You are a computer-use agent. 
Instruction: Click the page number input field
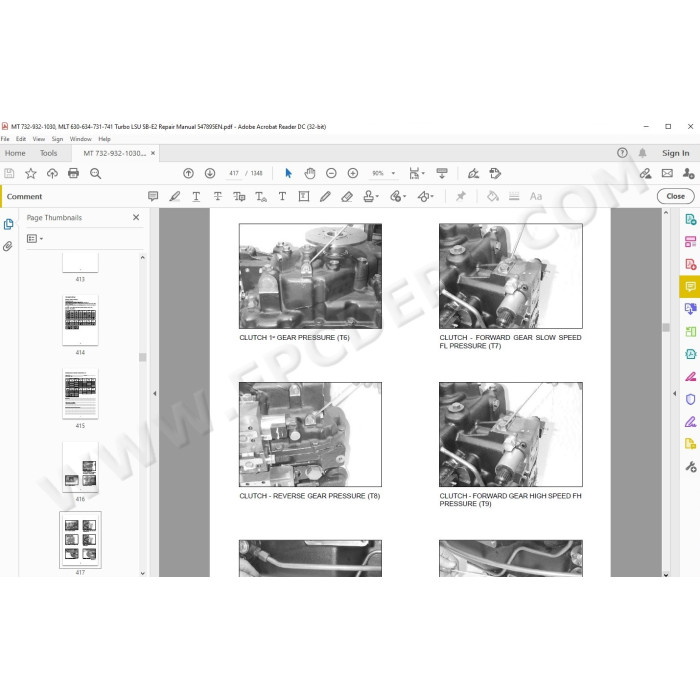coord(234,173)
